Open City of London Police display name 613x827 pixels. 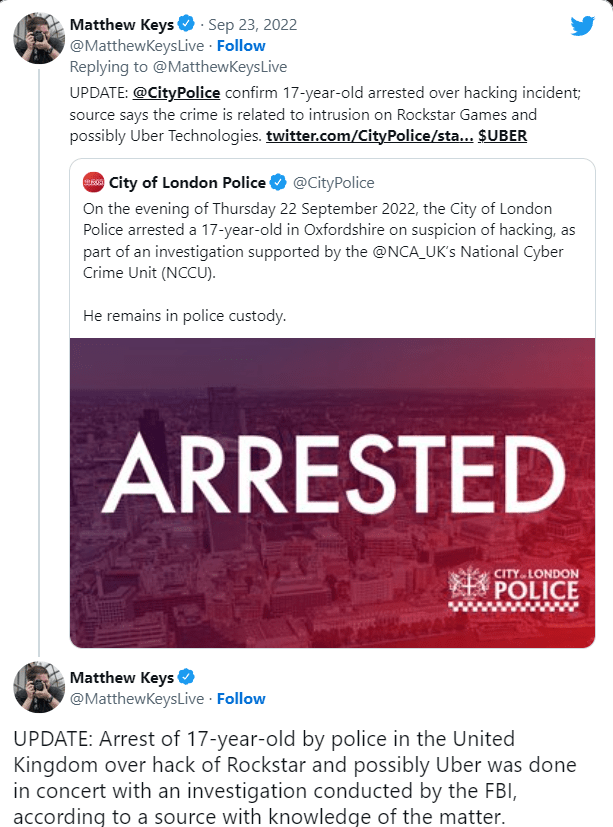click(x=187, y=182)
